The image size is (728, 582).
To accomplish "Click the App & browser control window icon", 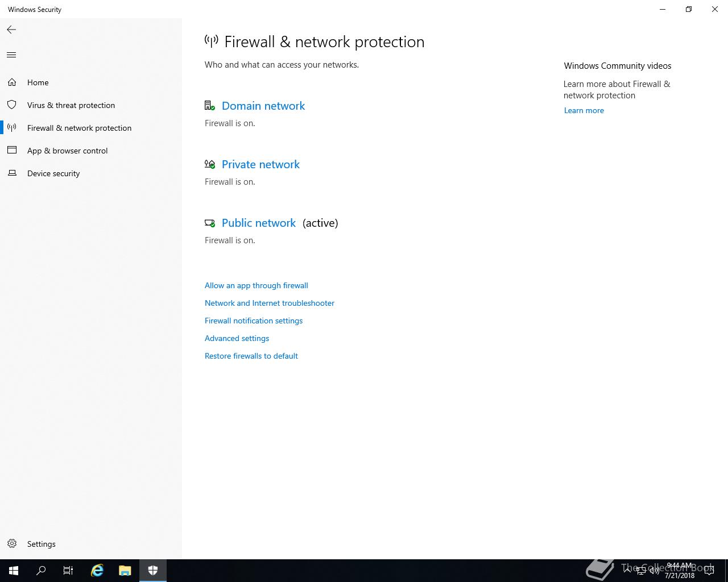I will pos(12,150).
